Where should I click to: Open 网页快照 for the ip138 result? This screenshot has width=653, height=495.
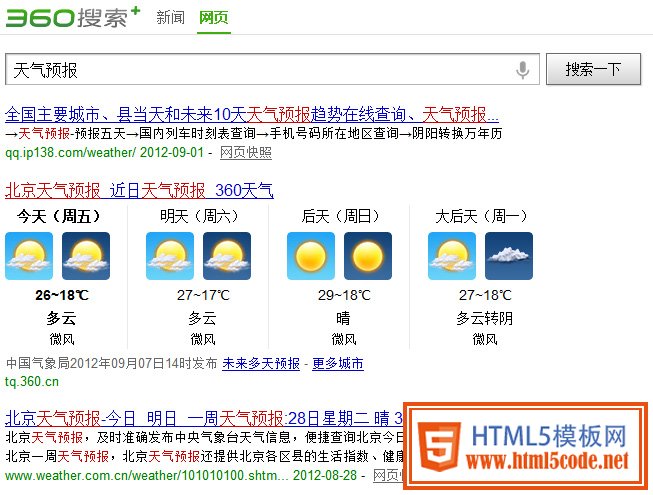coord(246,152)
